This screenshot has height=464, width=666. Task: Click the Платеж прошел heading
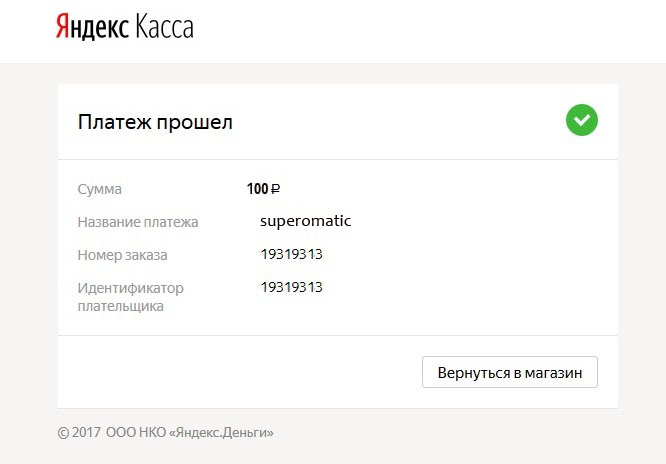(155, 123)
